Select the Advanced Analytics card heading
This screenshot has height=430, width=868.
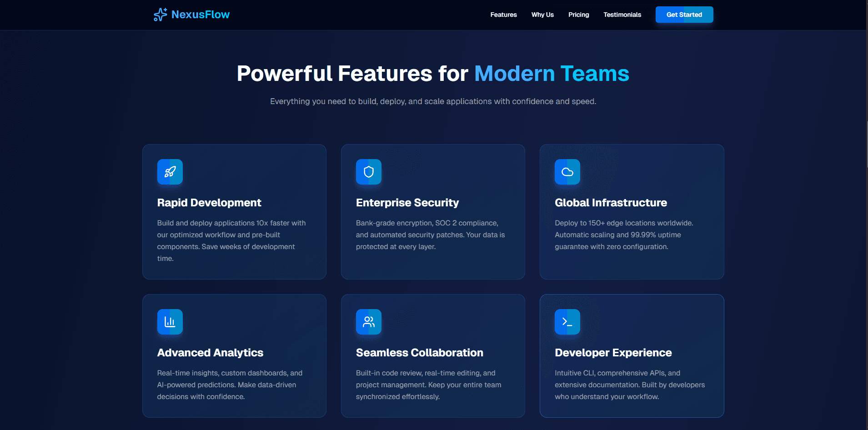210,353
